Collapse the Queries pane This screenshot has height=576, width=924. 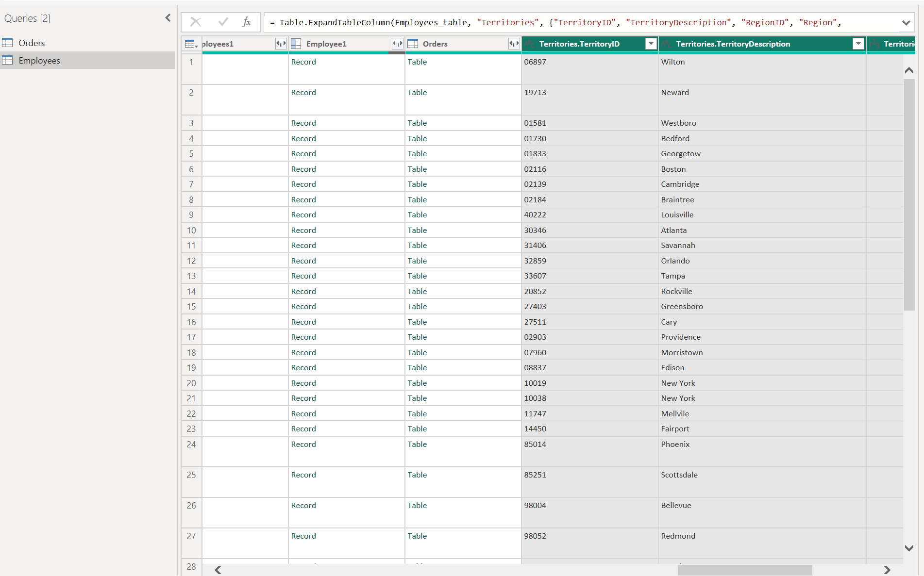click(x=168, y=18)
